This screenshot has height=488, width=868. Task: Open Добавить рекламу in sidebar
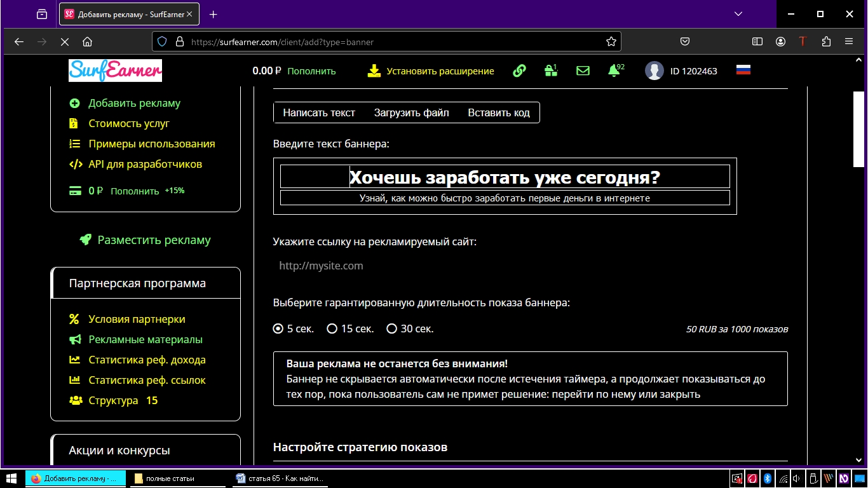point(134,103)
